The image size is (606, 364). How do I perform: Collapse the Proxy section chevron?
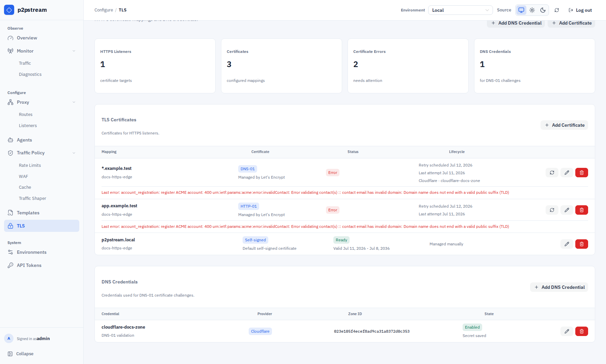(74, 102)
